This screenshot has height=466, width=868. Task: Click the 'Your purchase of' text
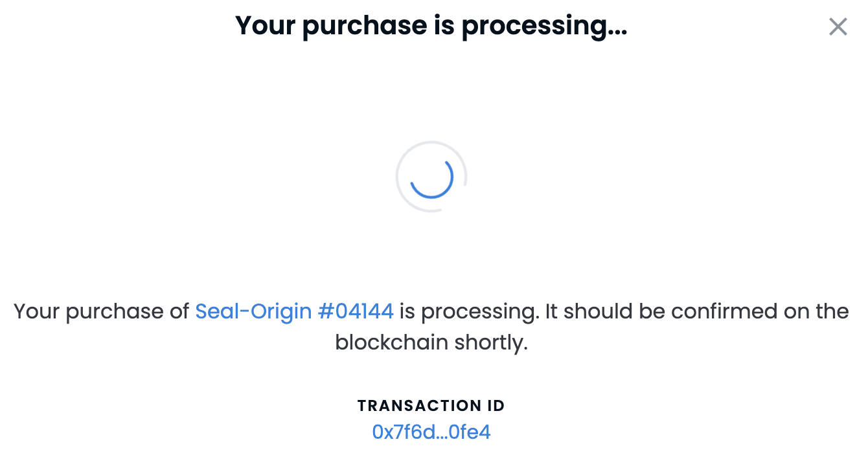(102, 311)
